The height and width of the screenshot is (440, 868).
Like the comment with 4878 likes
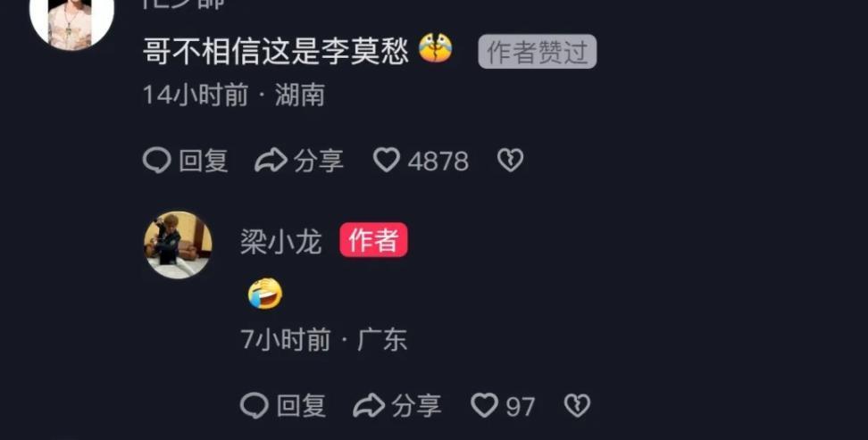pyautogui.click(x=387, y=161)
